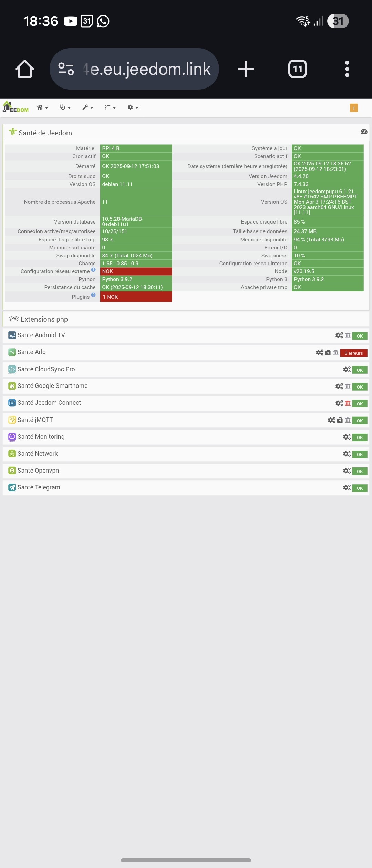Click the help icon next to Plugins
Image resolution: width=372 pixels, height=868 pixels.
pyautogui.click(x=93, y=295)
